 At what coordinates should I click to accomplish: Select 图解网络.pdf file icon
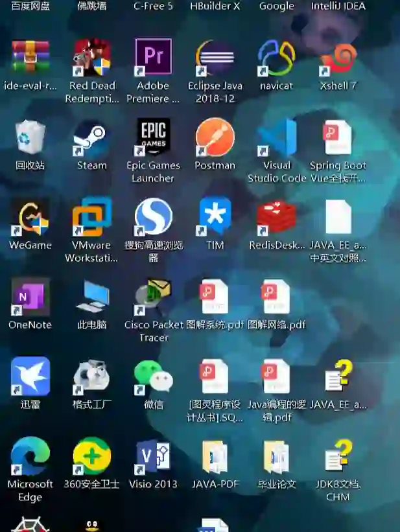coord(276,297)
